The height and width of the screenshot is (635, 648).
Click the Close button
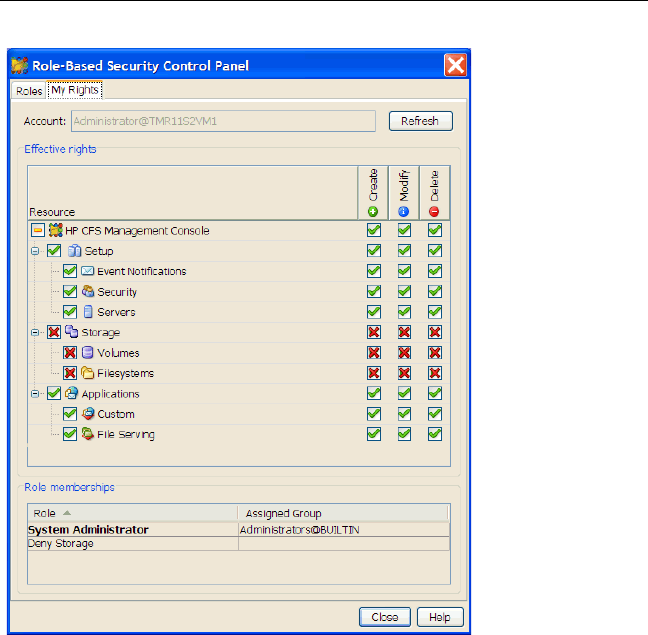click(x=385, y=617)
